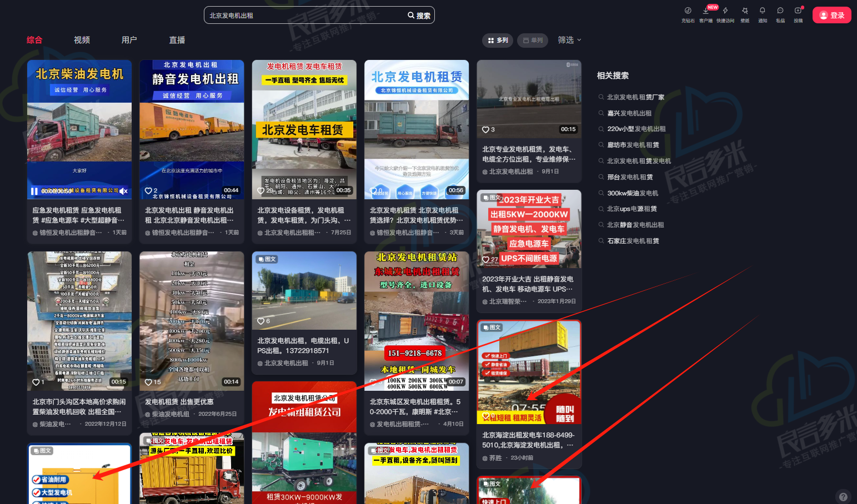Click the 投稿 upload post icon
857x504 pixels.
(x=798, y=11)
